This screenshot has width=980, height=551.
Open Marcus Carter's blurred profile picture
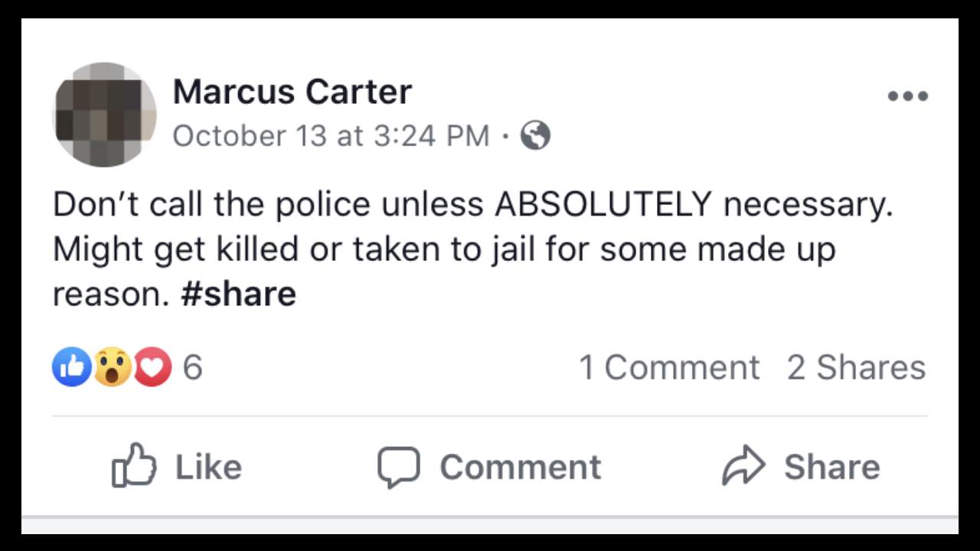104,114
